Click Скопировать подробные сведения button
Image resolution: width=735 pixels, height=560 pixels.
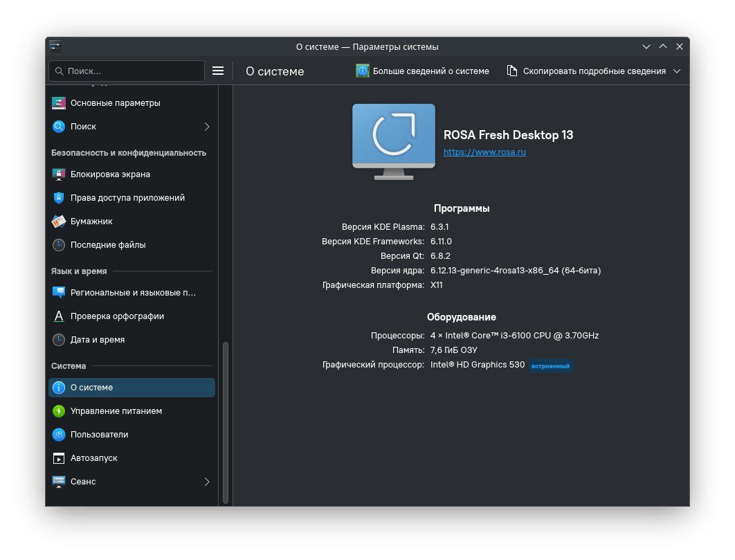(587, 71)
